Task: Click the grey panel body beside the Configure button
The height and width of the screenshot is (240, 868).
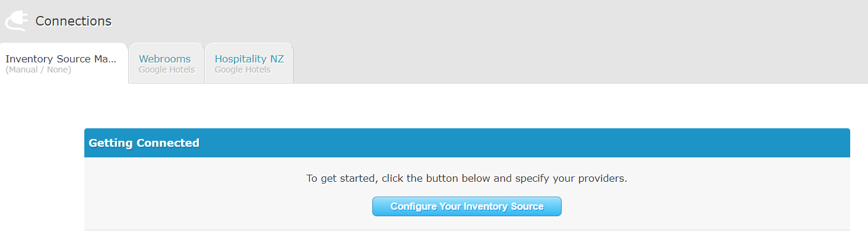Action: click(701, 207)
